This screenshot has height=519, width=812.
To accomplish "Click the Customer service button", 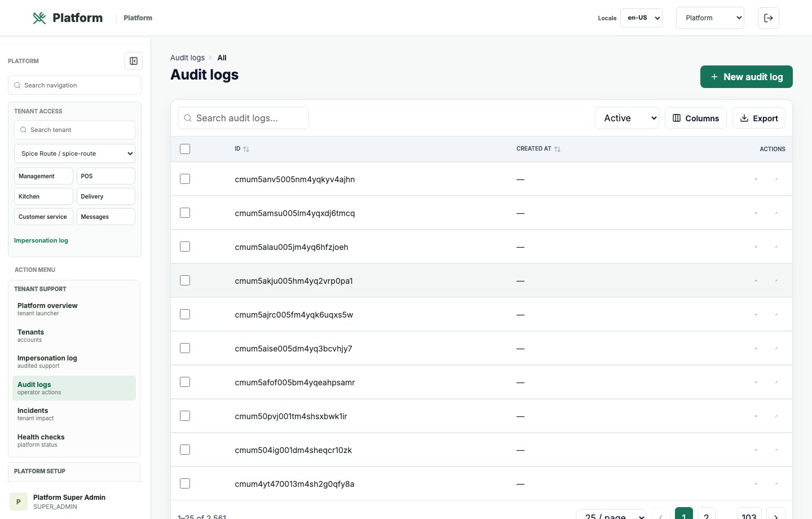I will click(x=43, y=217).
